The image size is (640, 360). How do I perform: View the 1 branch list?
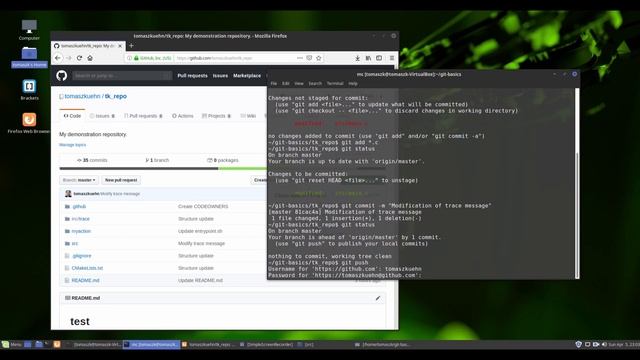[x=157, y=160]
